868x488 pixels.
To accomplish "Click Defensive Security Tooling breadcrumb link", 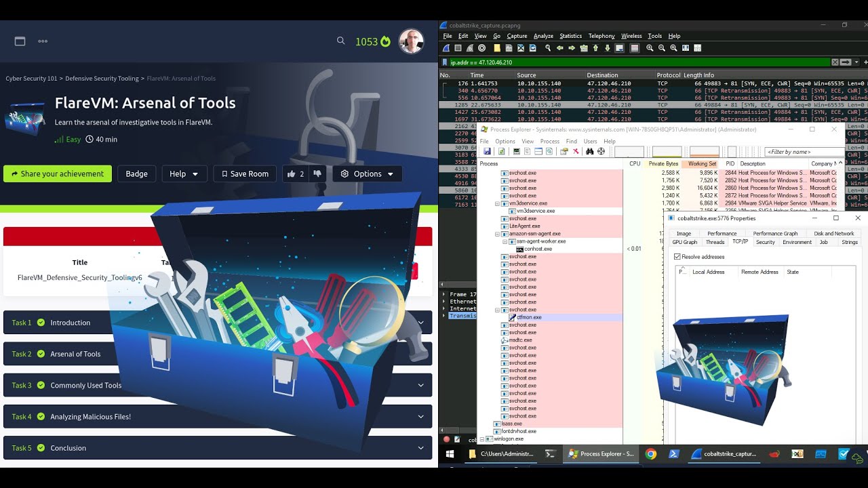I will pyautogui.click(x=102, y=79).
